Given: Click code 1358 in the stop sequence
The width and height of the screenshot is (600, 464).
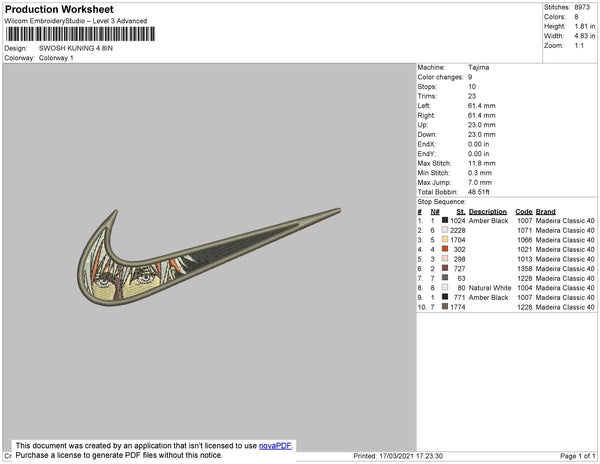Looking at the screenshot, I should pyautogui.click(x=525, y=269).
